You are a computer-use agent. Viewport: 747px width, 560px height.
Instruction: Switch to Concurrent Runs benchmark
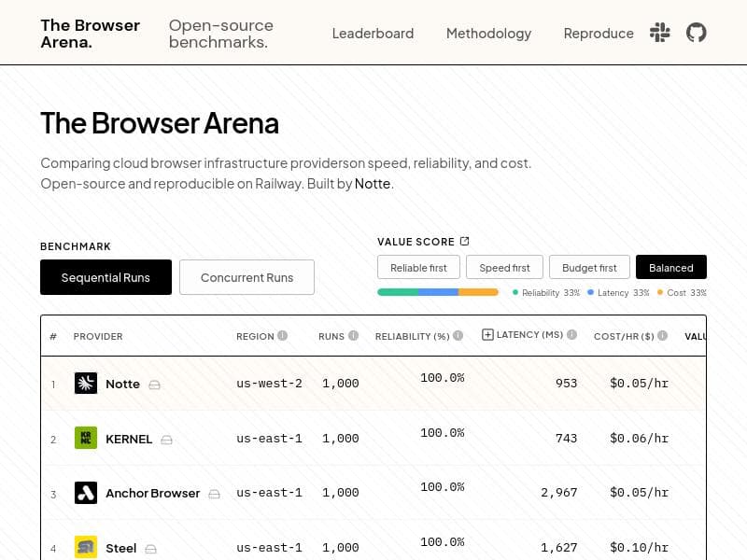pyautogui.click(x=247, y=277)
